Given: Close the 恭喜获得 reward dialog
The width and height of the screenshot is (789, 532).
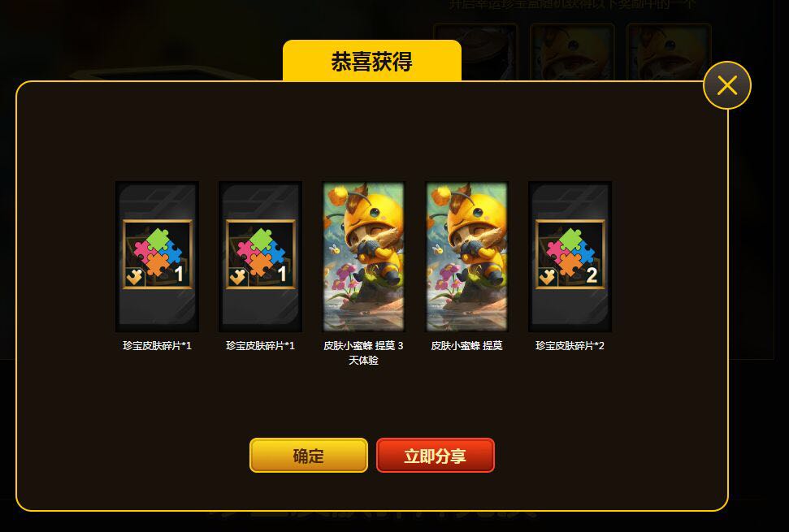Looking at the screenshot, I should [726, 85].
